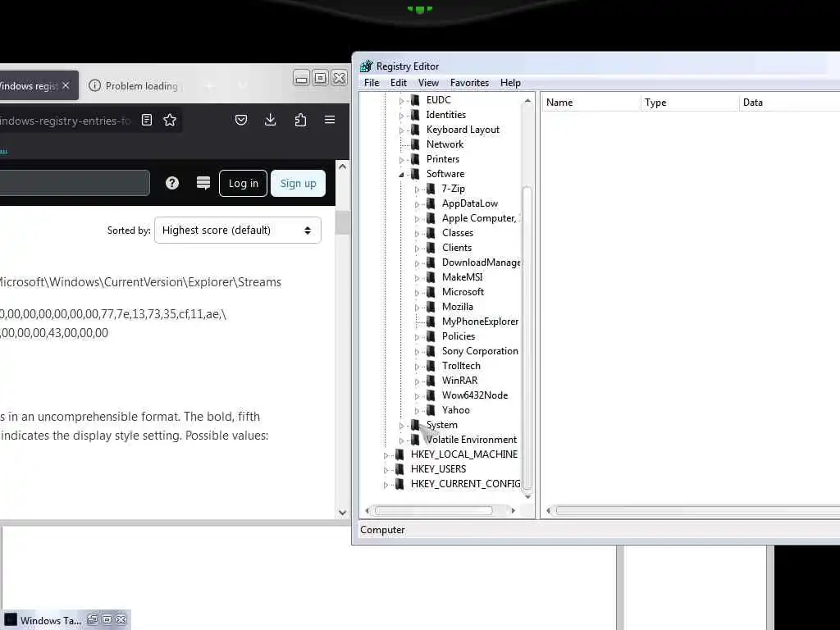Click the Data column header

[x=790, y=103]
